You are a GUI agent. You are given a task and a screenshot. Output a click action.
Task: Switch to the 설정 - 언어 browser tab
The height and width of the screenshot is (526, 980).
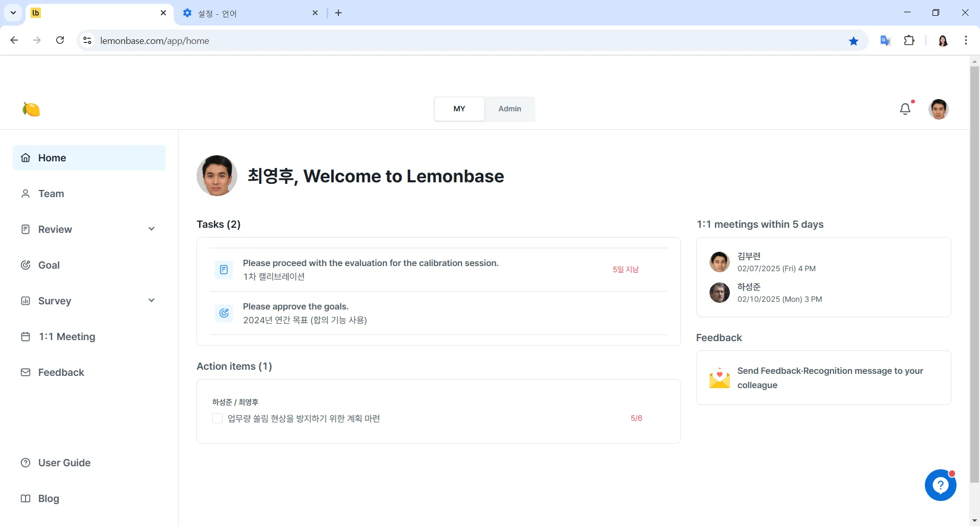pyautogui.click(x=250, y=13)
